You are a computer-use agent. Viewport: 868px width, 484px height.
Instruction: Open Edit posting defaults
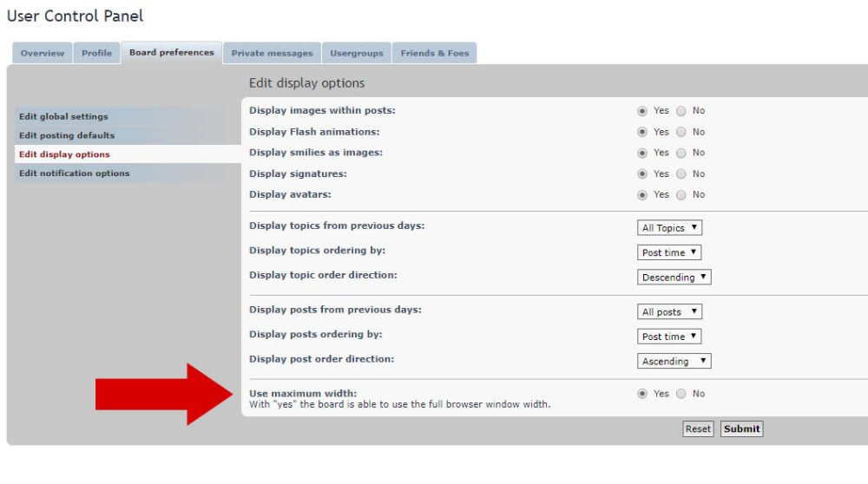click(128, 135)
